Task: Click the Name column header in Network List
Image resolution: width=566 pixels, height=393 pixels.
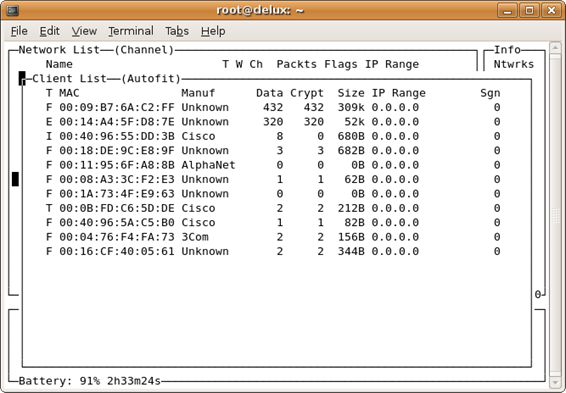Action: point(59,64)
